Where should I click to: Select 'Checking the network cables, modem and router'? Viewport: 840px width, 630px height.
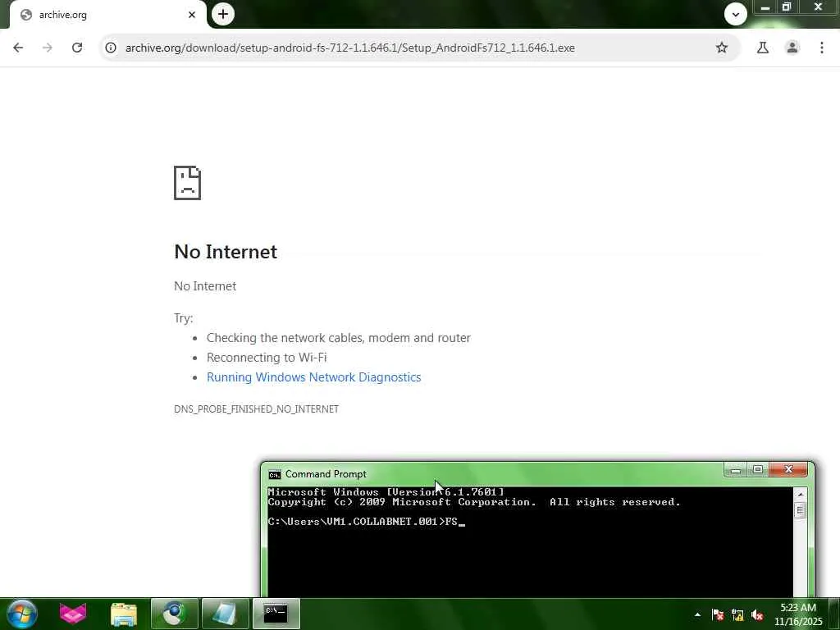[x=339, y=338]
